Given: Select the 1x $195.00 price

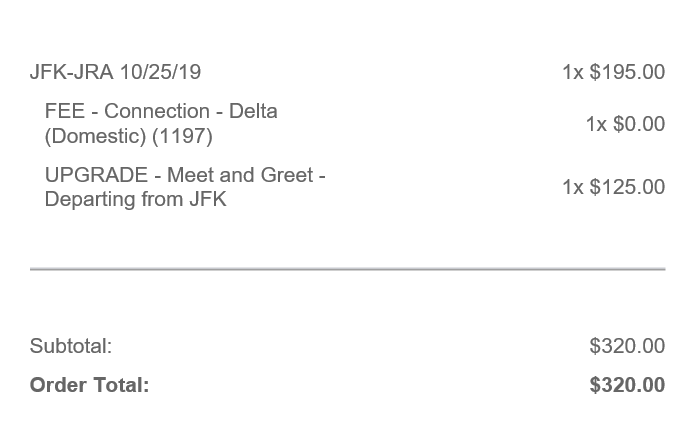Looking at the screenshot, I should 613,72.
